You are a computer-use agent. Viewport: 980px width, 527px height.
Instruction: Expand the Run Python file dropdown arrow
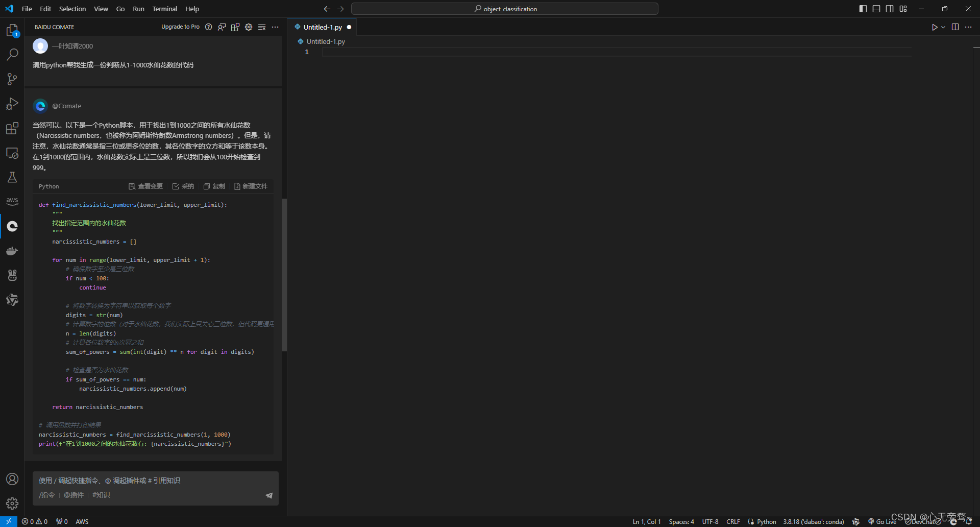943,27
